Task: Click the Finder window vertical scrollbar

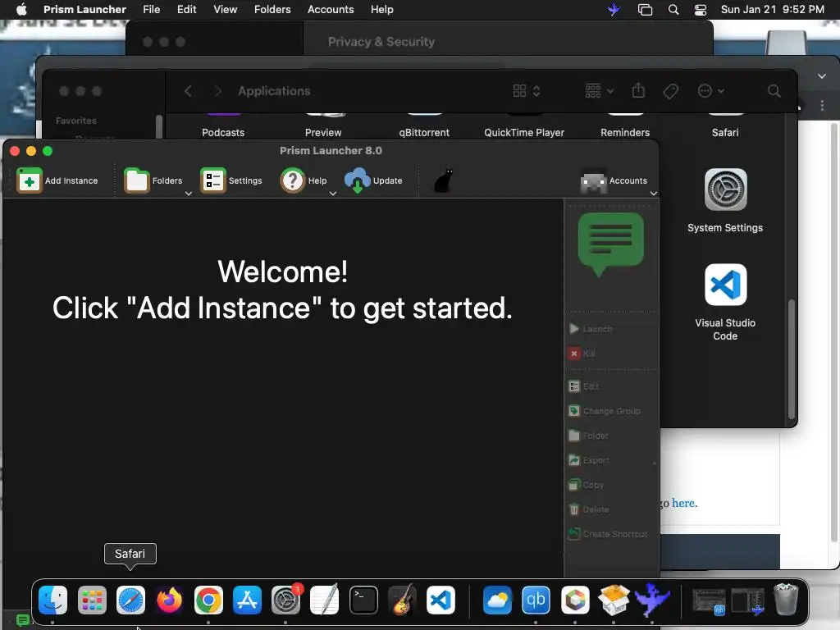Action: pyautogui.click(x=791, y=359)
